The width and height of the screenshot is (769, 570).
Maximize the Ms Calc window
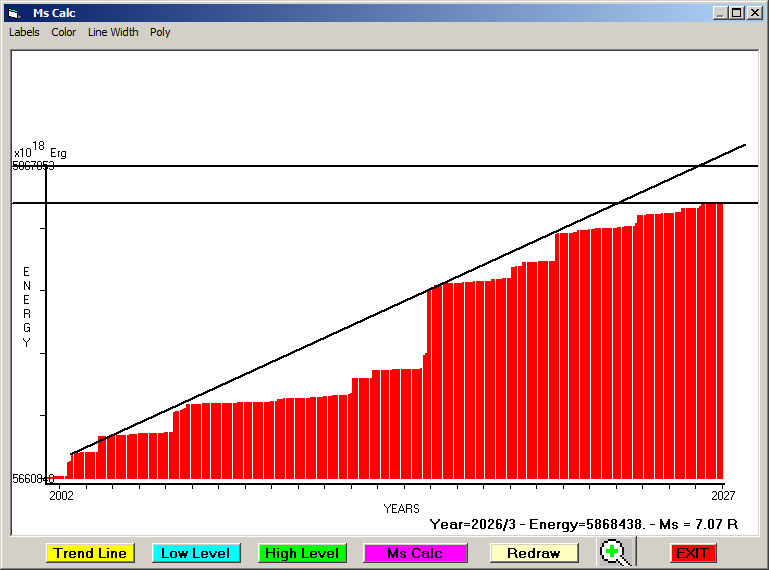pos(736,13)
